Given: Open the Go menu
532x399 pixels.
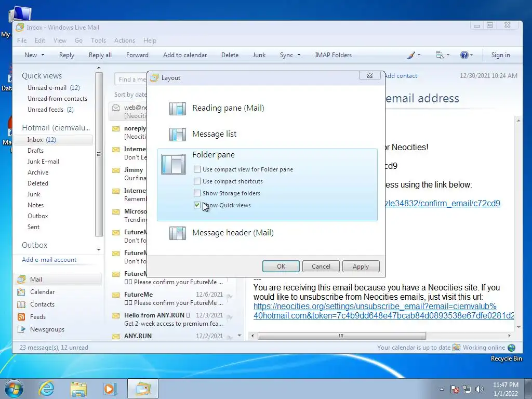Looking at the screenshot, I should 79,41.
